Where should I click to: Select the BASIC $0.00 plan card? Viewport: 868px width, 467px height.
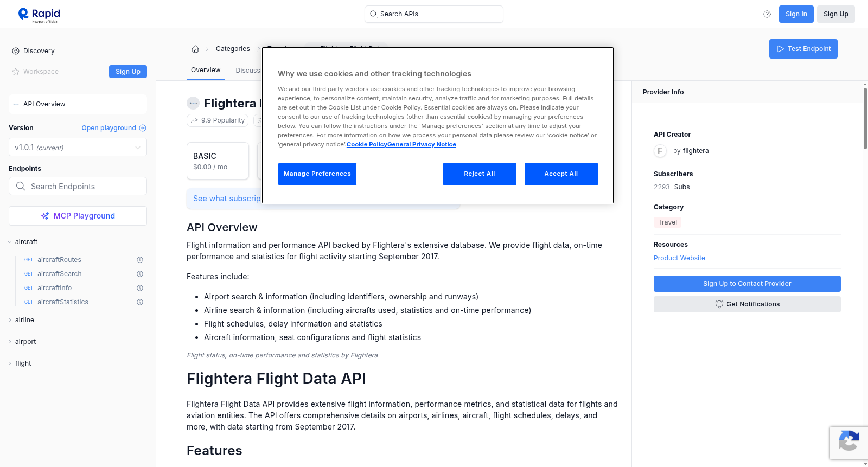(218, 161)
